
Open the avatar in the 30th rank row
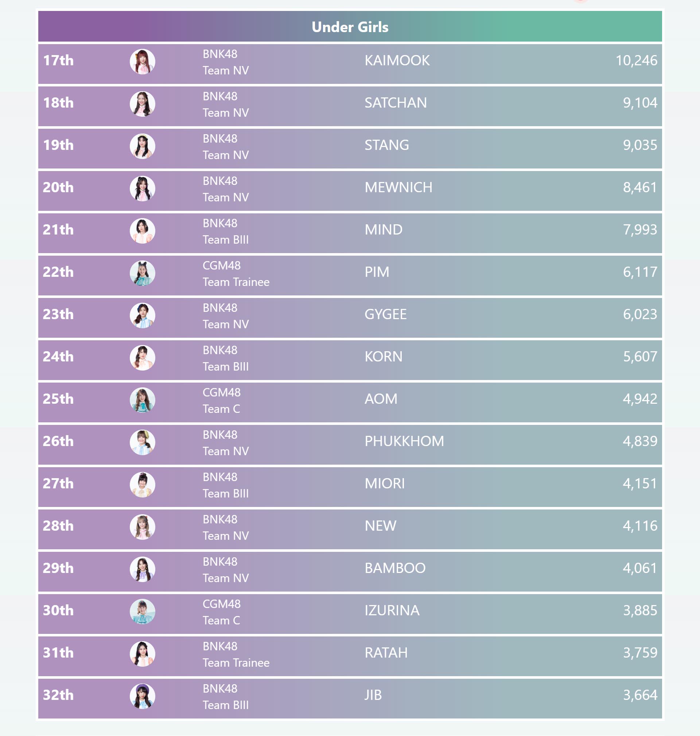(x=142, y=611)
